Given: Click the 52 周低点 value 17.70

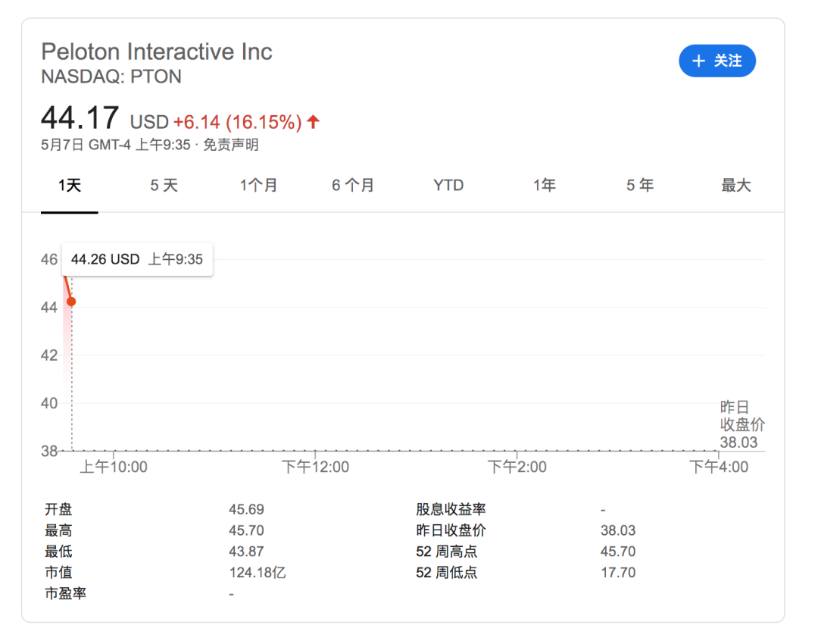Looking at the screenshot, I should (618, 573).
